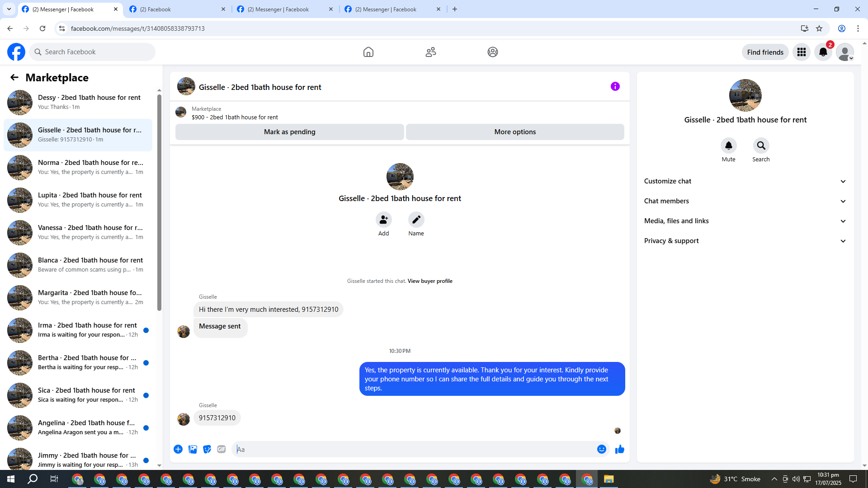
Task: Search within the conversation
Action: [761, 145]
